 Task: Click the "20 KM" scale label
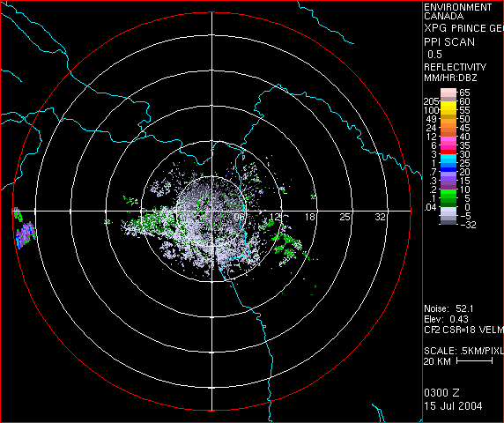tap(437, 361)
